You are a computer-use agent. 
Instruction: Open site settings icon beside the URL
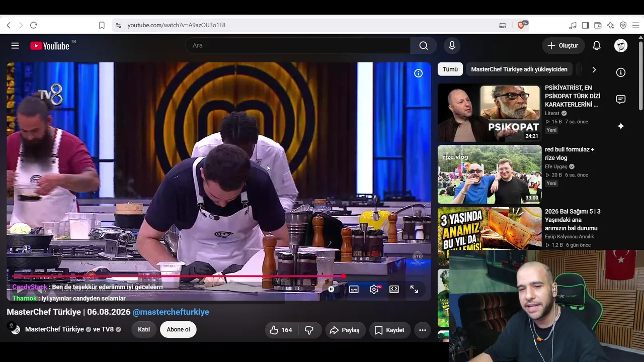(118, 25)
